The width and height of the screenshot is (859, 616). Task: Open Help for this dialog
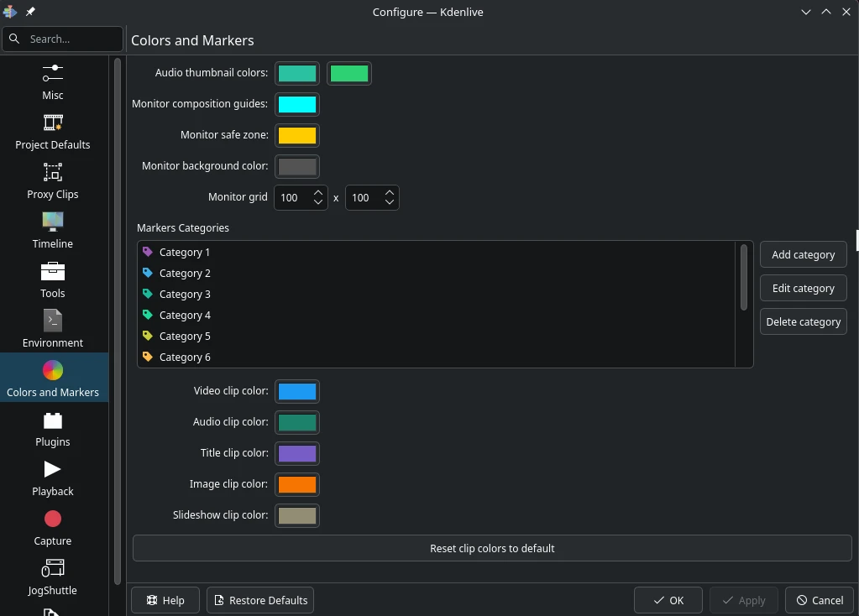[x=165, y=600]
